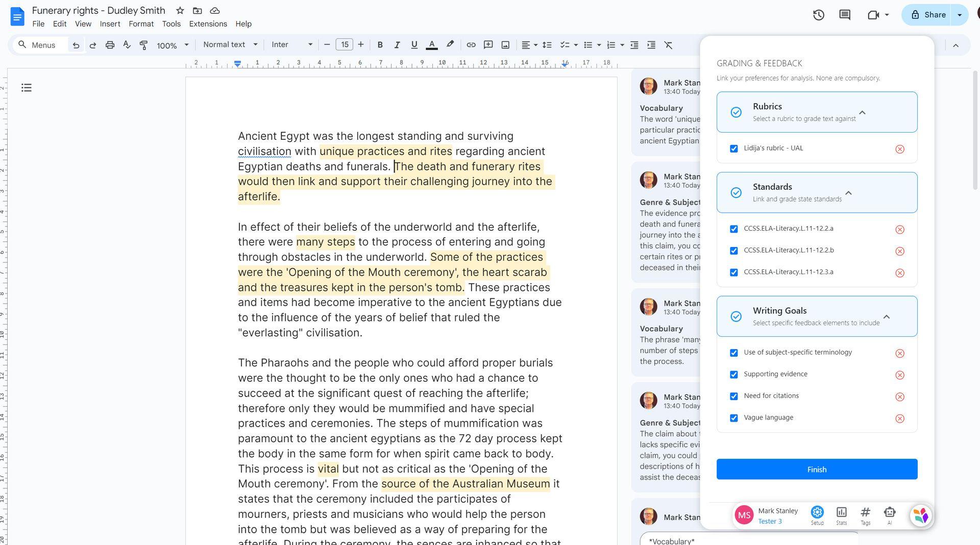Click the blue Finish button
Viewport: 980px width, 545px height.
coord(817,469)
